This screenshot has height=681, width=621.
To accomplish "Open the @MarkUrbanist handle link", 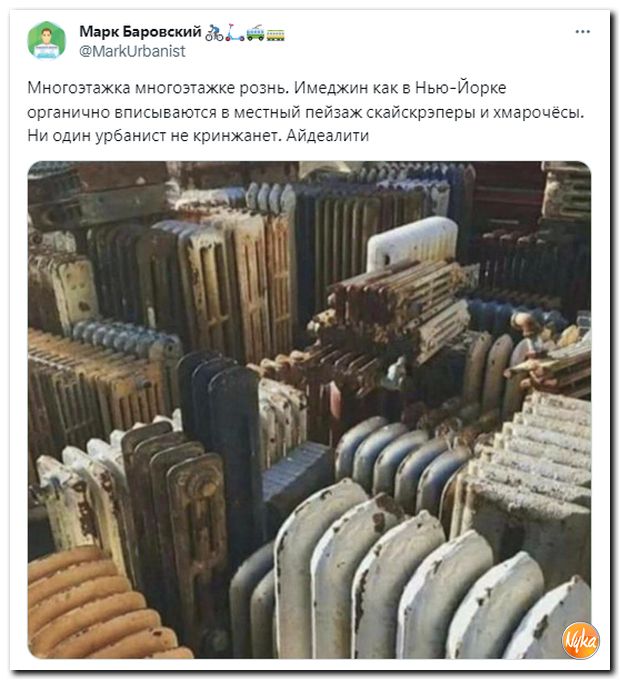I will (x=132, y=51).
